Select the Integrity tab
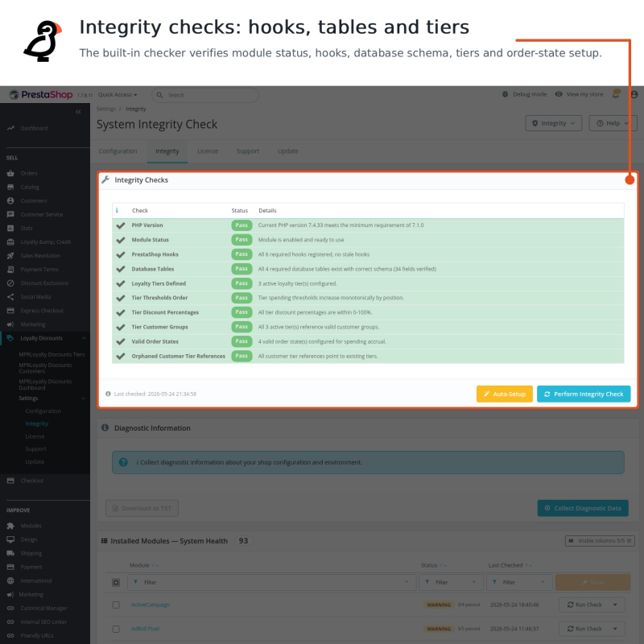This screenshot has width=644, height=644. 167,151
